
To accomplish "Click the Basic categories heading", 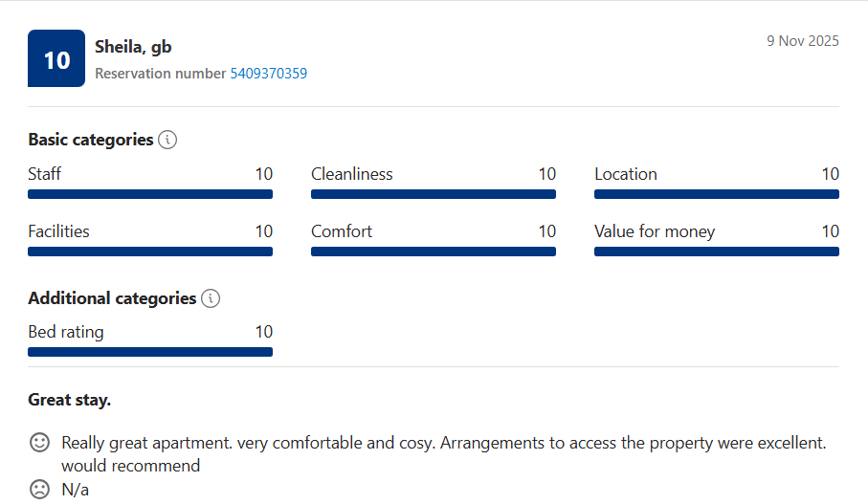I will (91, 140).
